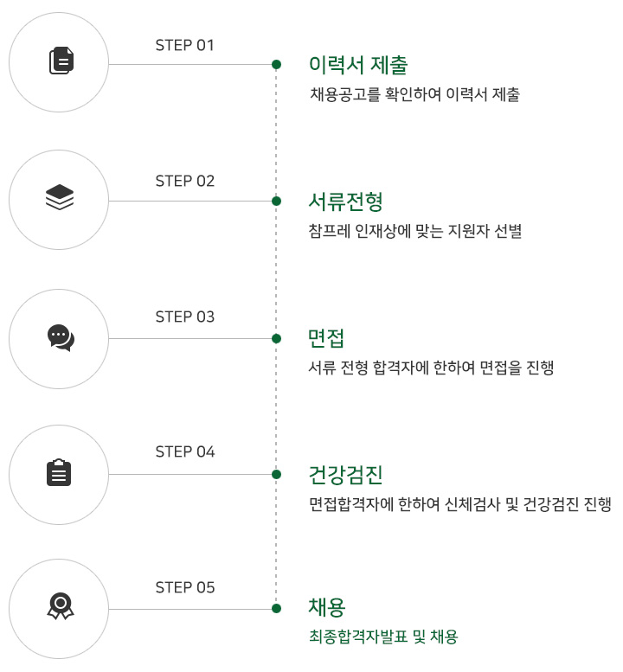623x672 pixels.
Task: Click the STEP 02 label
Action: (184, 181)
